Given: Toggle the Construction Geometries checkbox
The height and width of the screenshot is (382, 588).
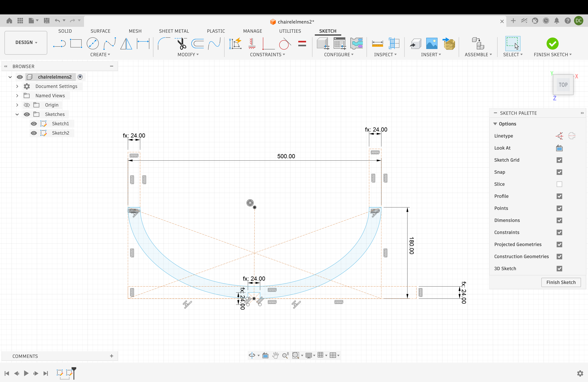Looking at the screenshot, I should (x=559, y=257).
